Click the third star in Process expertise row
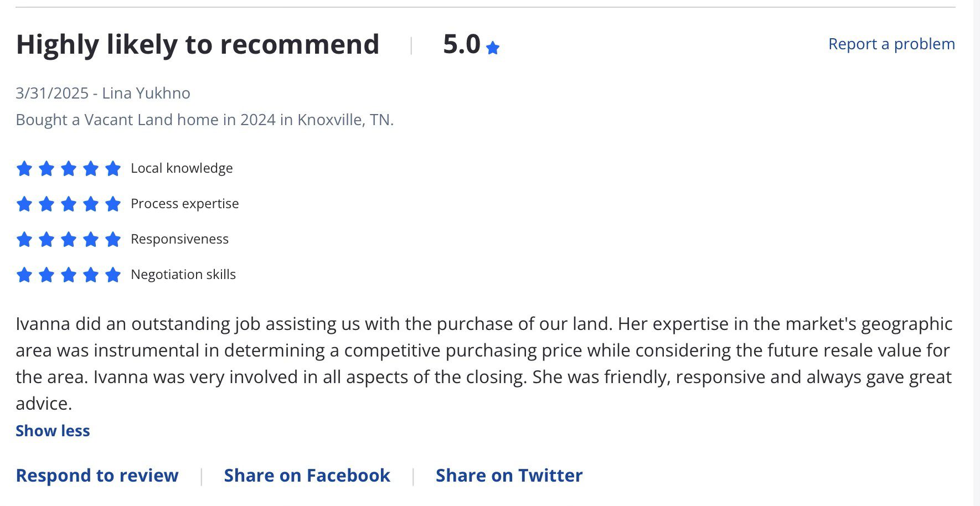Image resolution: width=980 pixels, height=506 pixels. [69, 204]
